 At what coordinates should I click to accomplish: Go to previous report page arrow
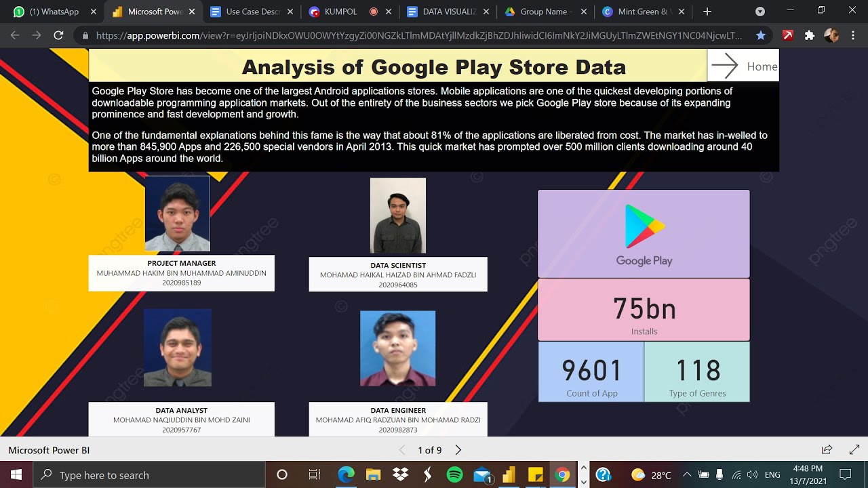402,450
